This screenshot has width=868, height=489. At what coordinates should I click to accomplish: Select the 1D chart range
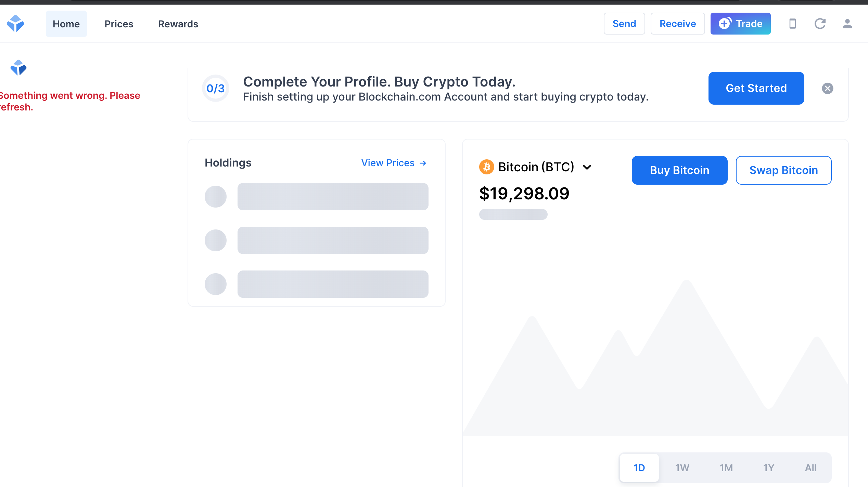tap(639, 467)
